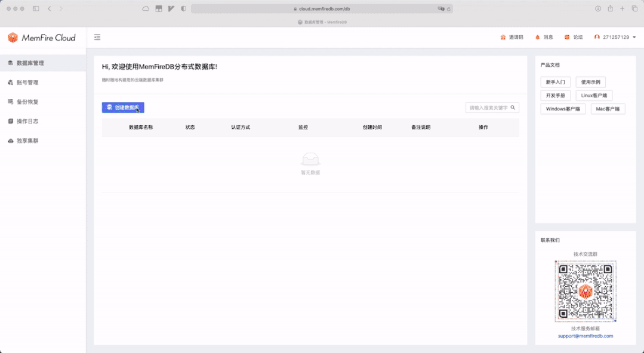
Task: Open 数据库管理 in the sidebar
Action: 43,63
